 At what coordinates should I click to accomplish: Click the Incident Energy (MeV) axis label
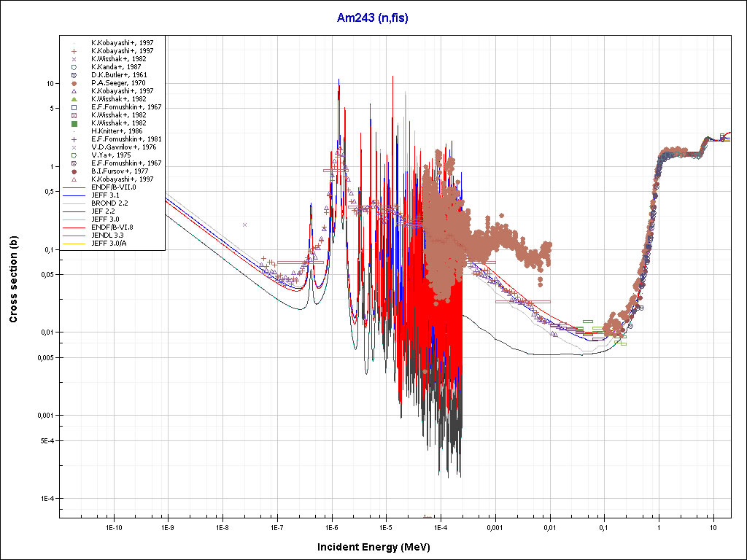[x=379, y=546]
